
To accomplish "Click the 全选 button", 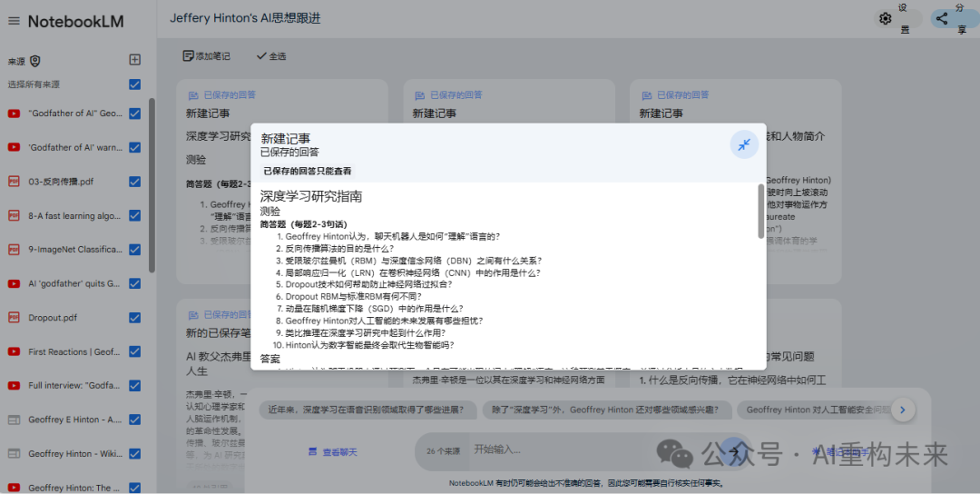I will pyautogui.click(x=271, y=56).
